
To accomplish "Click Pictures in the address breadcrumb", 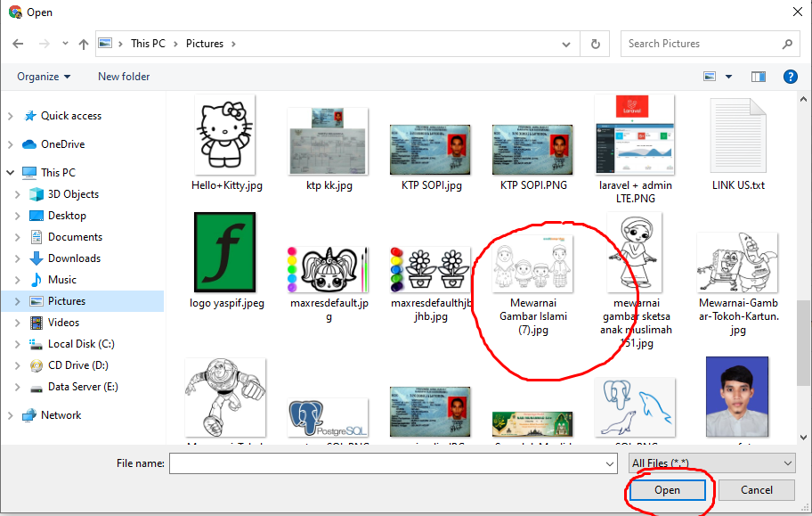I will (x=205, y=44).
